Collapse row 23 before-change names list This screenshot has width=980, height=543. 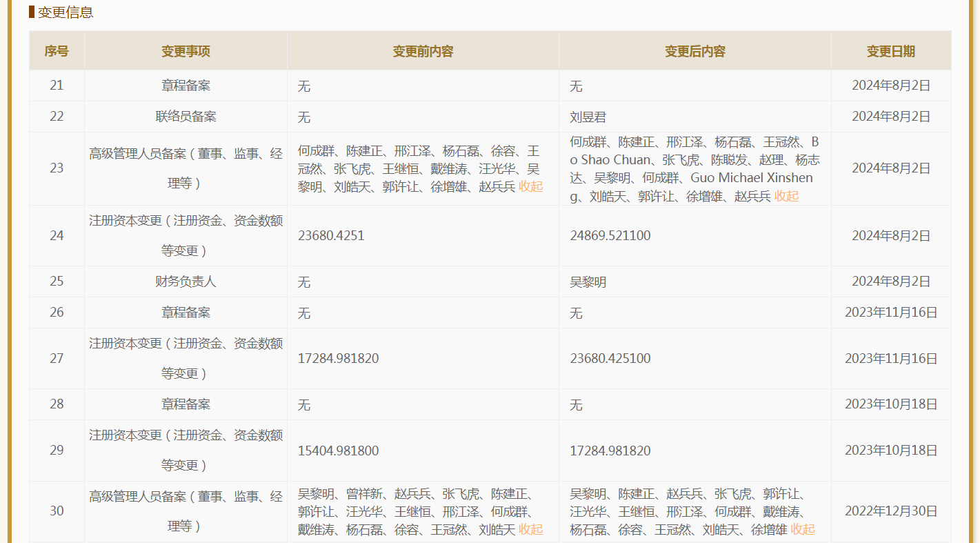pos(530,186)
